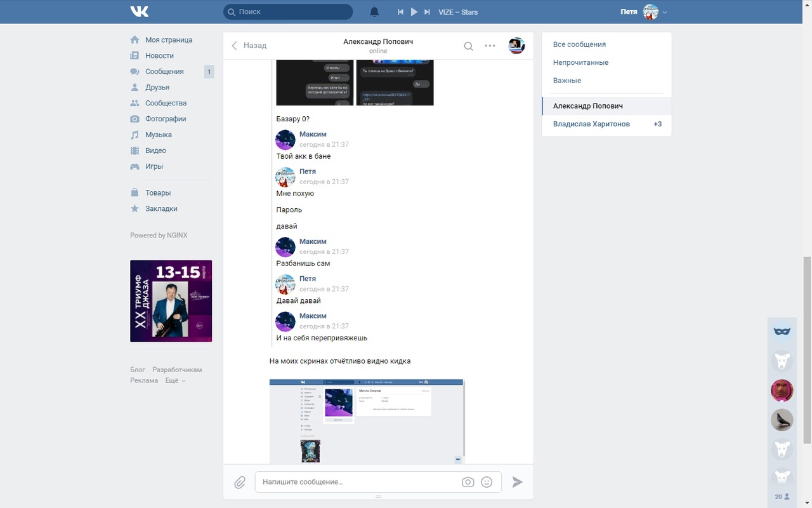The width and height of the screenshot is (812, 508).
Task: Open the profile screenshot attachment thumbnail
Action: click(x=367, y=421)
